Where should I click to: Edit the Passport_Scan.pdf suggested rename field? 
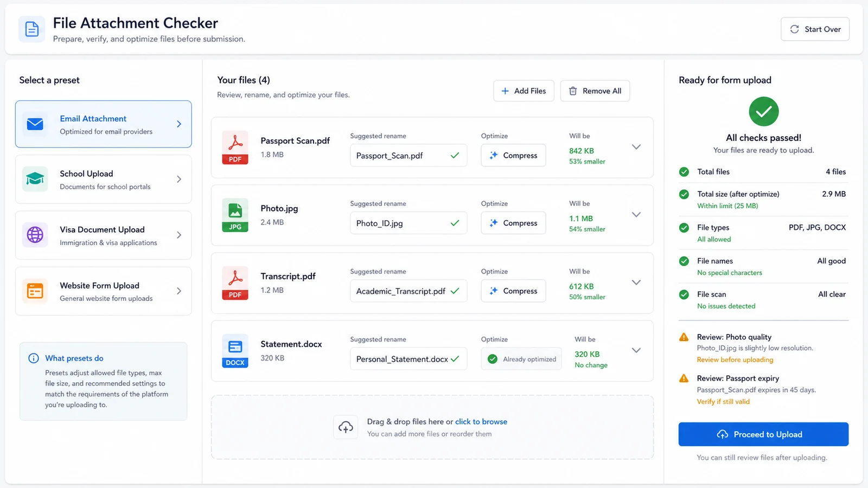click(x=409, y=156)
